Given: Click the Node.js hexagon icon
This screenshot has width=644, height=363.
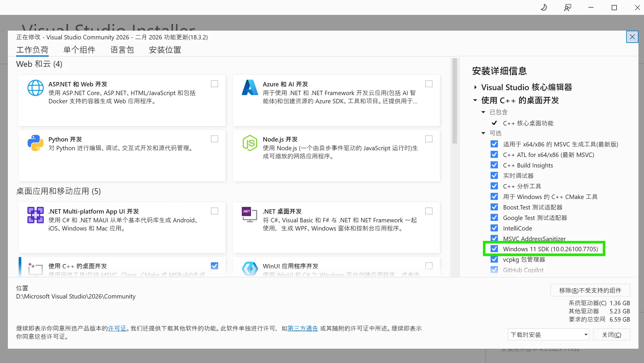Looking at the screenshot, I should [x=250, y=143].
